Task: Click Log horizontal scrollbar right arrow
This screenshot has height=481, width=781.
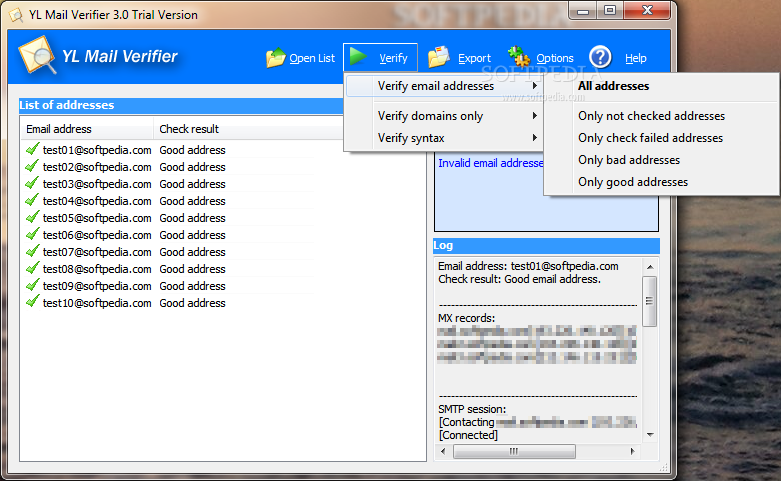Action: point(633,451)
